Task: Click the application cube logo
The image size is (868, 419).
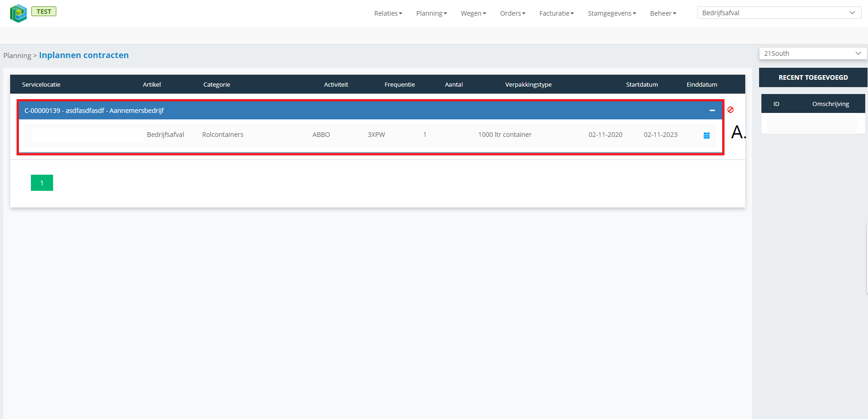Action: point(18,13)
